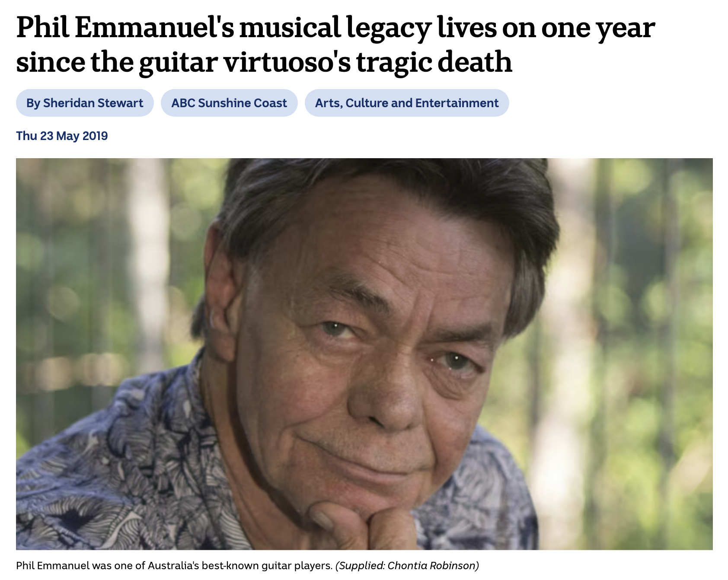Click the Supplied: Chontia Robinson photo credit
Image resolution: width=728 pixels, height=580 pixels.
coord(407,565)
